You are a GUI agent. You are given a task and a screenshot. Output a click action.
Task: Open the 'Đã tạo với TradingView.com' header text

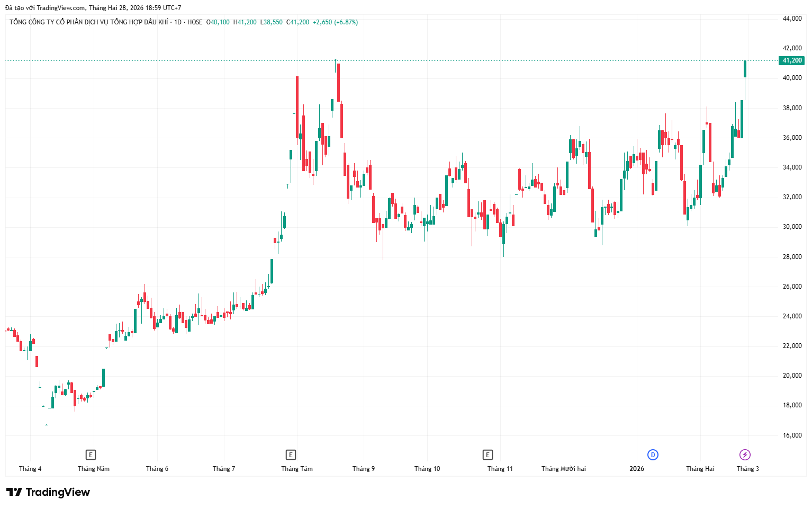click(45, 8)
